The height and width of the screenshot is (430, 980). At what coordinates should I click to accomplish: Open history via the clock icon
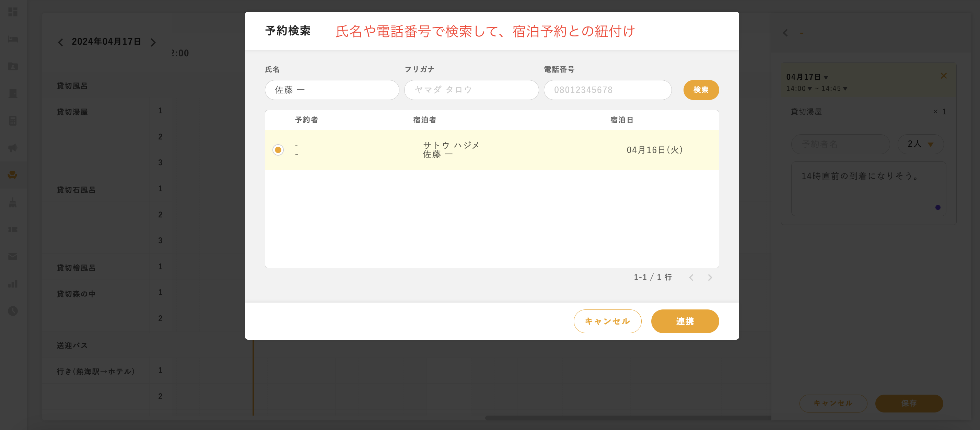(13, 311)
